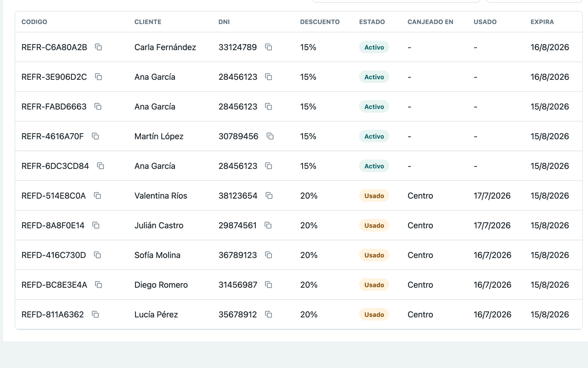Click Usado badge for Sofía Molina

point(374,255)
